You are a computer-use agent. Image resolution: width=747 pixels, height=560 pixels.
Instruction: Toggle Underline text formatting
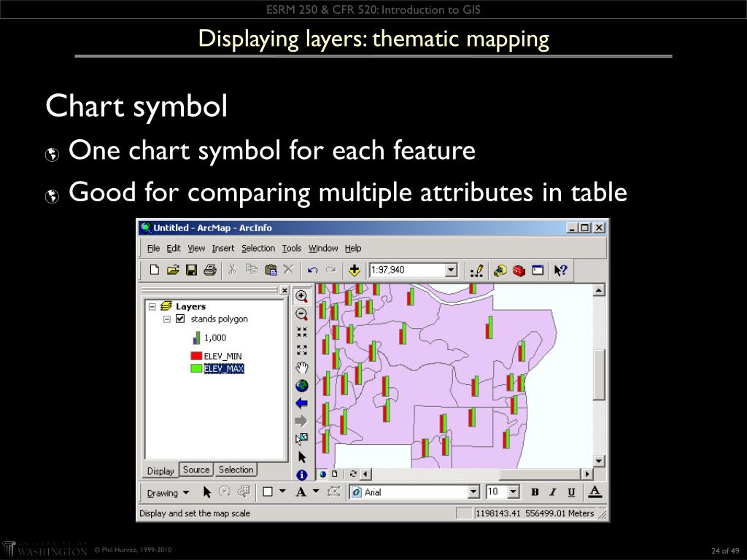tap(571, 492)
